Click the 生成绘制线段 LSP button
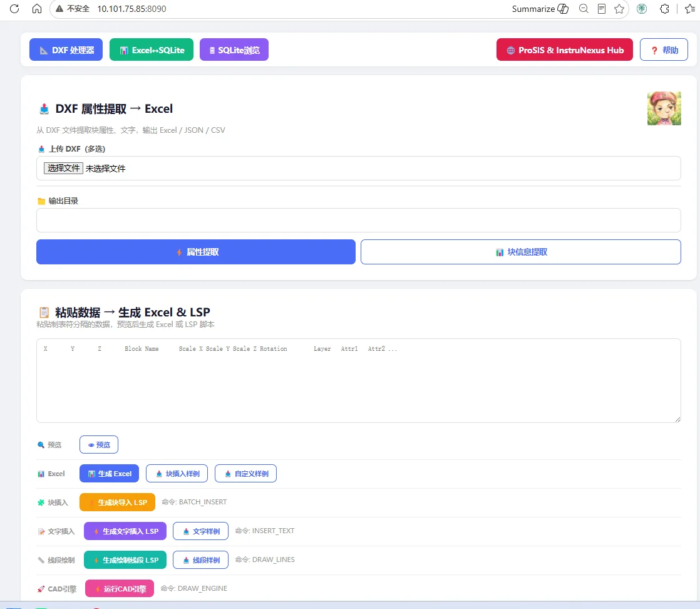 coord(125,560)
